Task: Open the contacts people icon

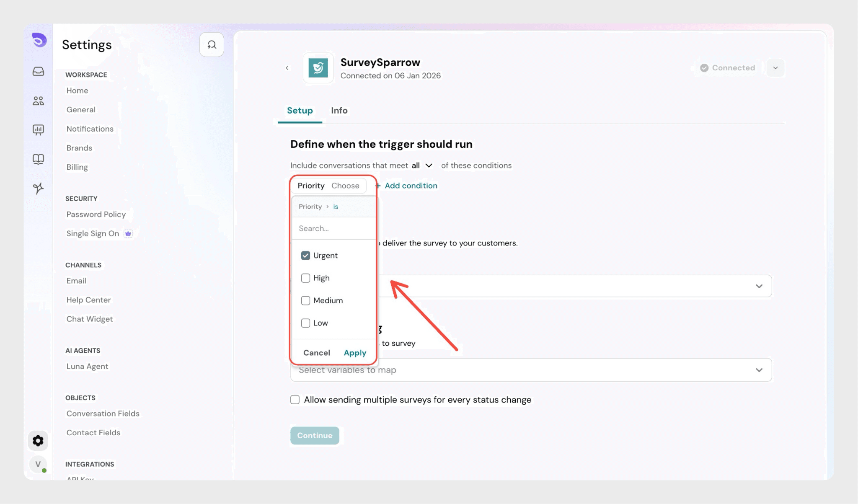Action: point(38,101)
